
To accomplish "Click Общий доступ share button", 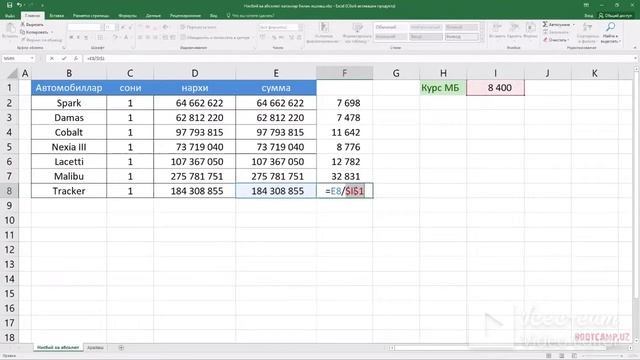I will pos(615,16).
